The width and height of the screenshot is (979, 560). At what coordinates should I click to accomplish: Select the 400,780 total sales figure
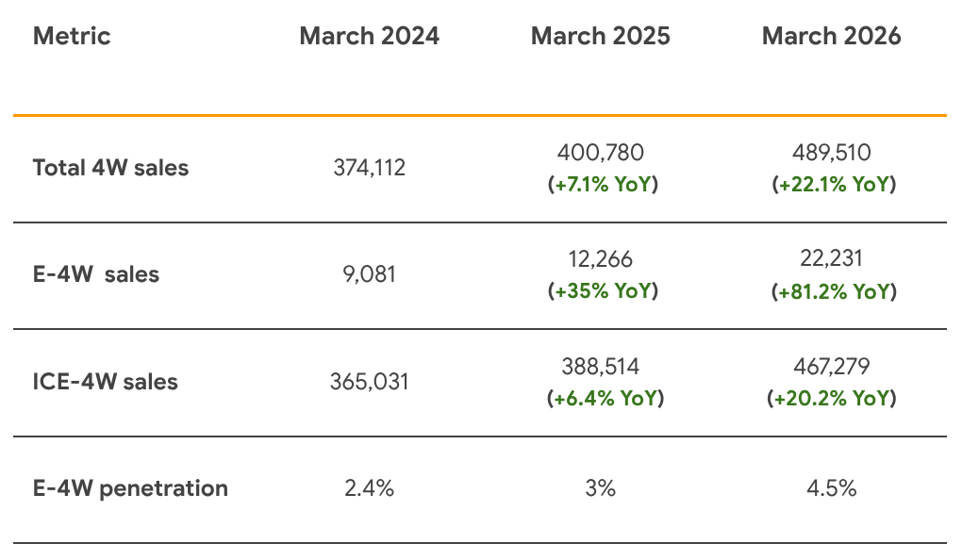pos(602,153)
